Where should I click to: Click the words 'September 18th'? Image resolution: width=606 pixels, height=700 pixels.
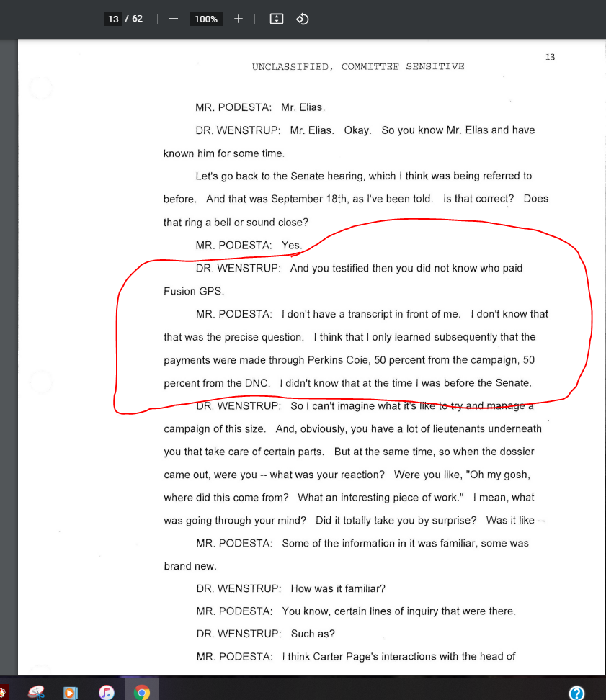(309, 199)
